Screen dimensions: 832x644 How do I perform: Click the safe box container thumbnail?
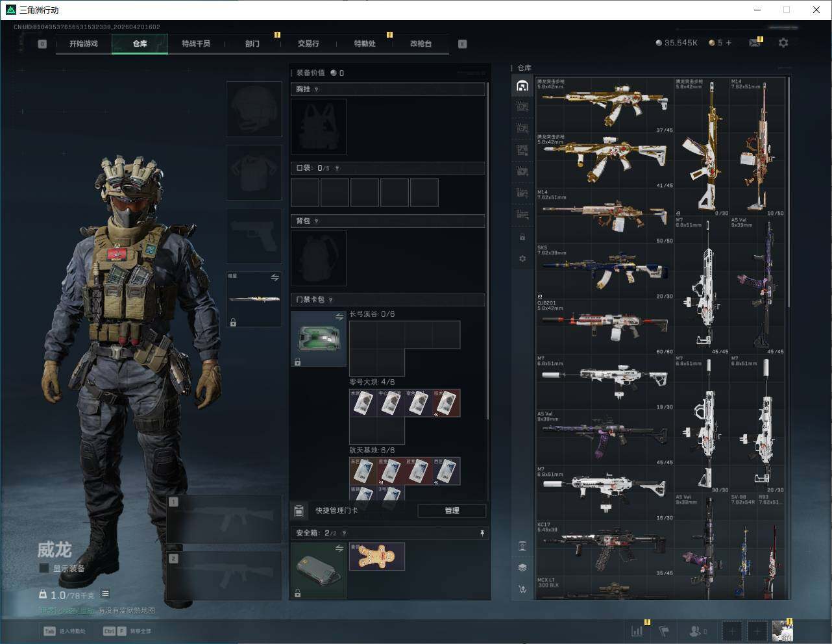(x=319, y=571)
